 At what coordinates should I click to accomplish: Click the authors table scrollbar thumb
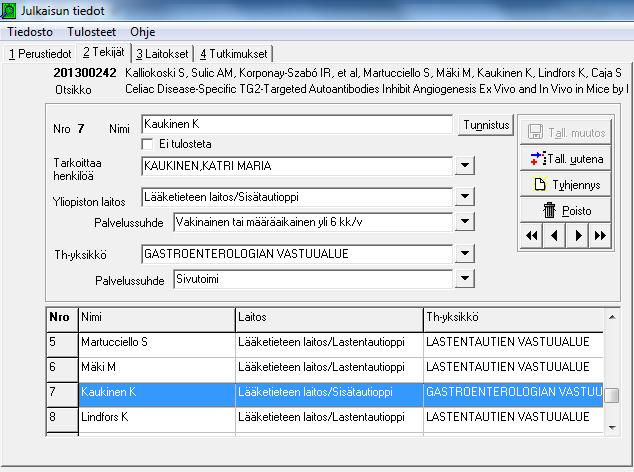coord(612,395)
